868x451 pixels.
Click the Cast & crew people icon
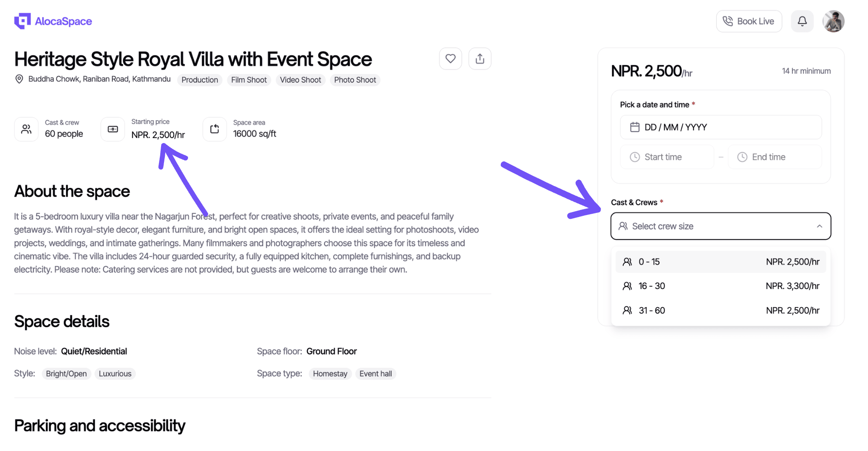pos(26,129)
